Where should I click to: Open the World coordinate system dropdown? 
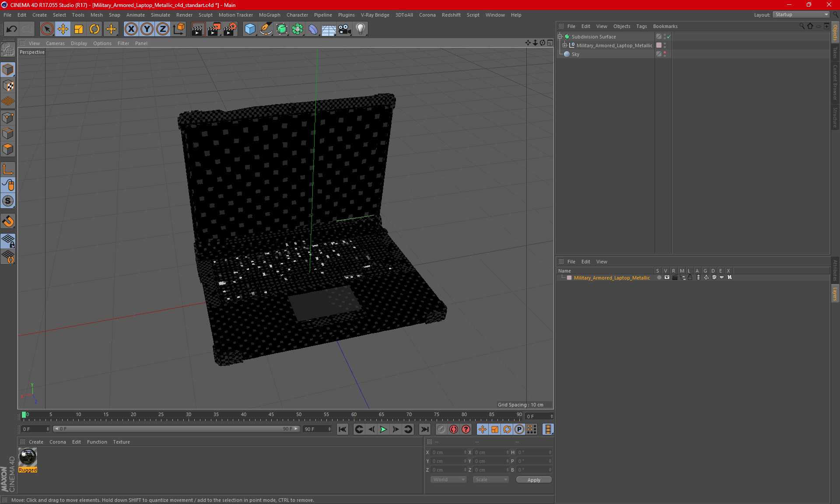point(448,479)
